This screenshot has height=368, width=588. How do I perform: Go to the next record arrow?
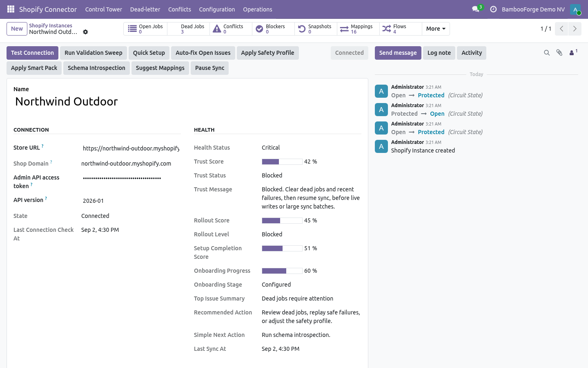[575, 29]
